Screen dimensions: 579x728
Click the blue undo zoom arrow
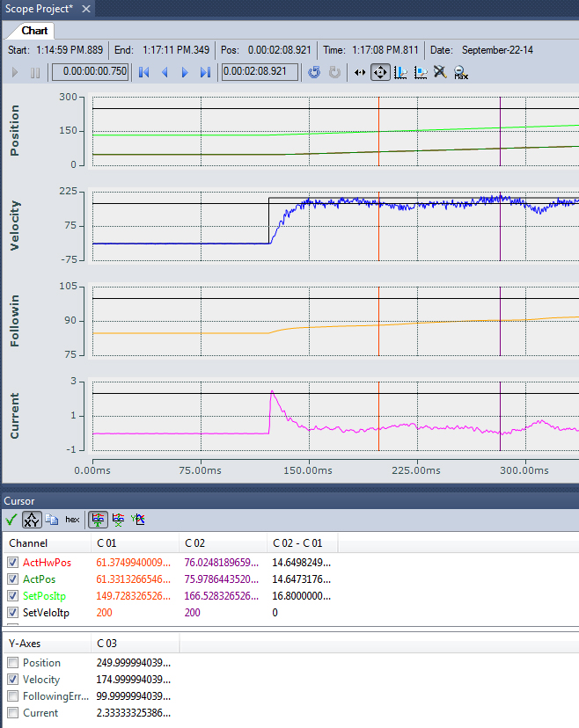pyautogui.click(x=314, y=72)
